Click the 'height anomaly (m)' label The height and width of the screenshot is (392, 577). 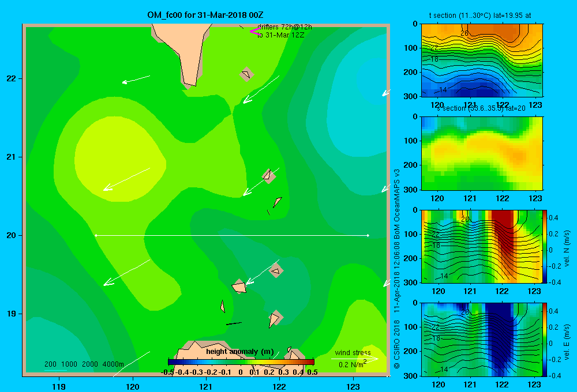point(240,352)
